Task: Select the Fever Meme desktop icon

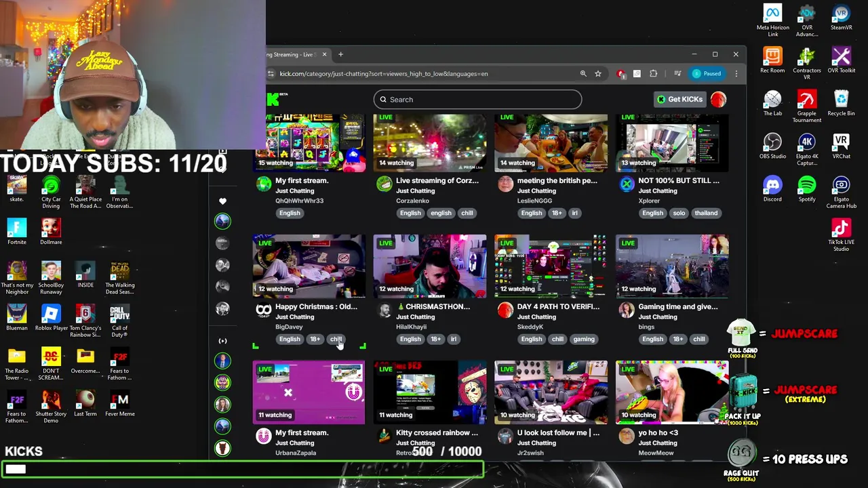Action: pyautogui.click(x=119, y=404)
